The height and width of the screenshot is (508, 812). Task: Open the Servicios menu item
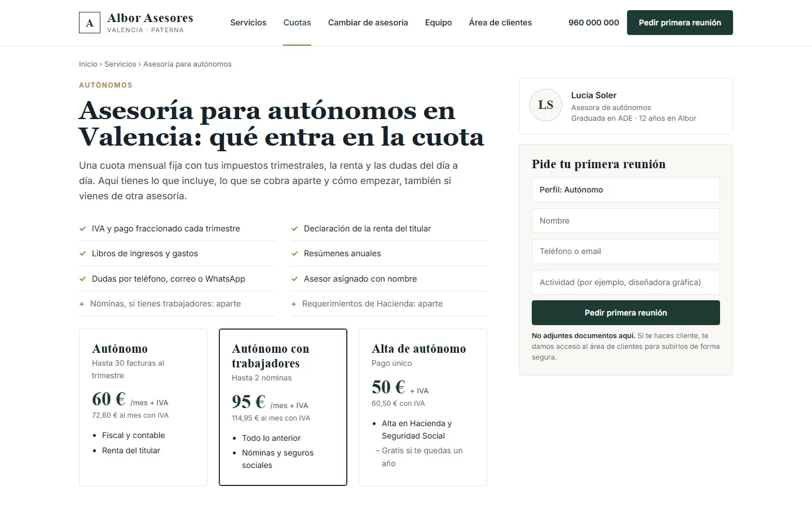(248, 23)
